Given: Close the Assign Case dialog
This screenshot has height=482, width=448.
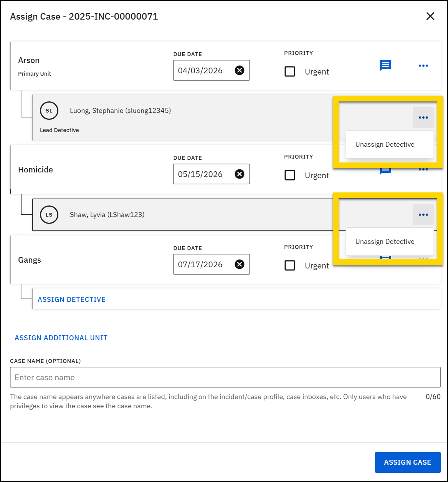Looking at the screenshot, I should (x=430, y=16).
